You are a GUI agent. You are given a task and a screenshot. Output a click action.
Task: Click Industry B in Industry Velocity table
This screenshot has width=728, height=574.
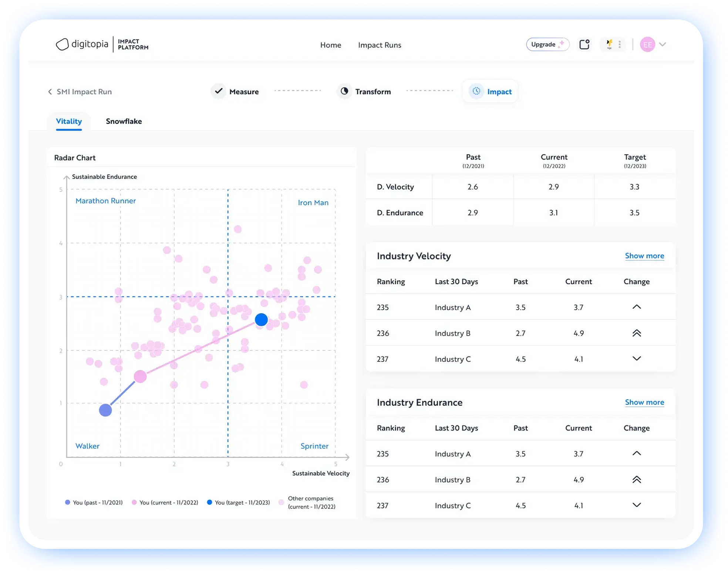[453, 333]
